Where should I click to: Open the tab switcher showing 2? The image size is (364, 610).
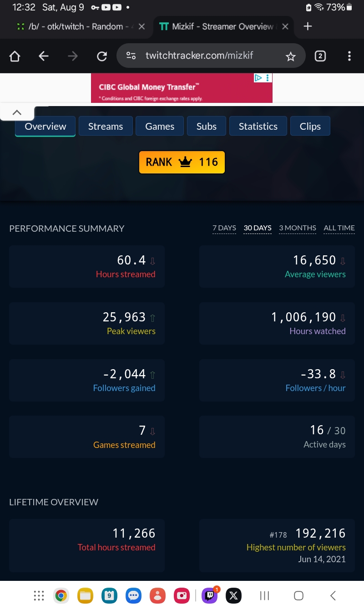tap(320, 56)
